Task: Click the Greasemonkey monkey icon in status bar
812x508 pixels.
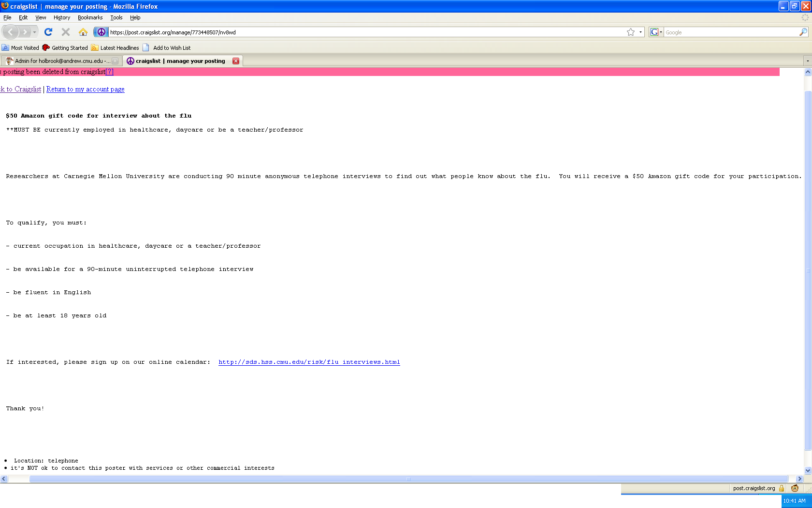Action: pyautogui.click(x=795, y=488)
